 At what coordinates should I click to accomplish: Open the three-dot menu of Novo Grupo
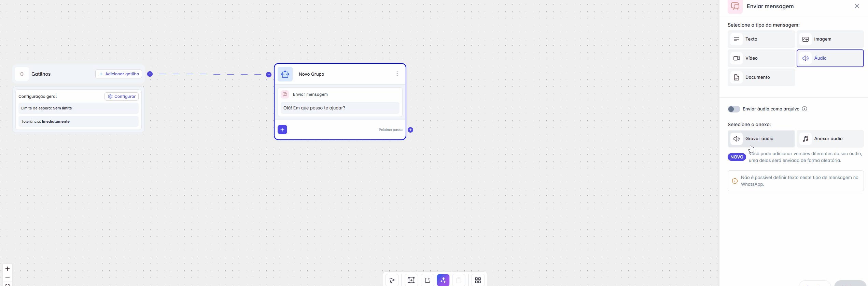397,74
